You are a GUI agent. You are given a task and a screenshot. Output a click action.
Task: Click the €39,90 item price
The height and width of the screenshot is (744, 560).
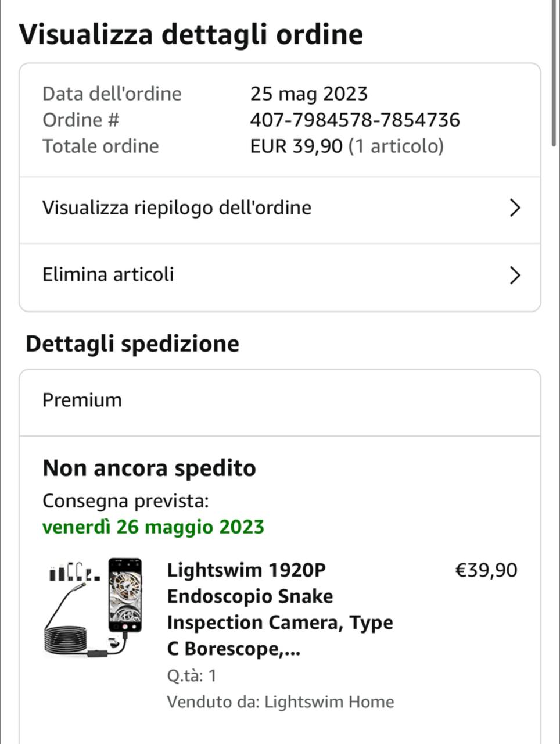coord(486,570)
